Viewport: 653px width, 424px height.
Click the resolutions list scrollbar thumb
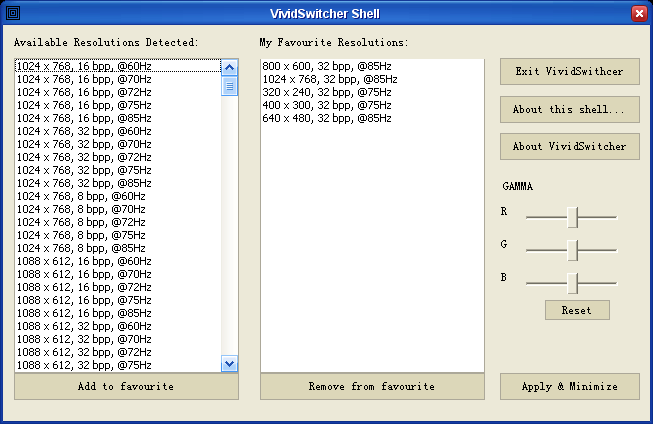pos(229,86)
